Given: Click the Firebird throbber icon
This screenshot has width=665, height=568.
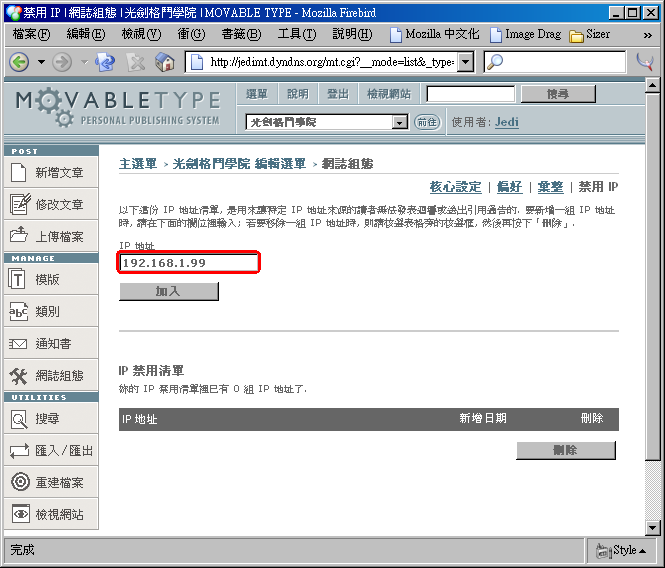Looking at the screenshot, I should (645, 62).
